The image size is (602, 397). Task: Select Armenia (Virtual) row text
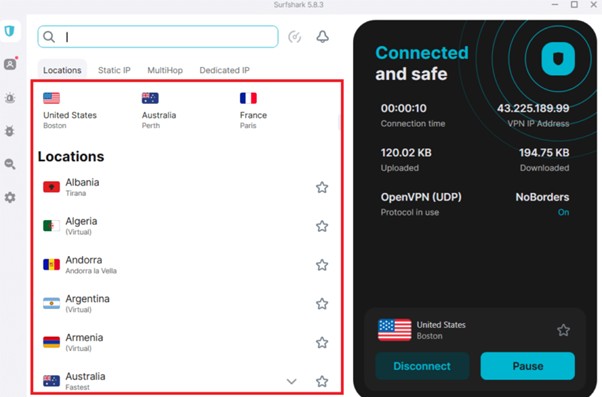pos(84,342)
